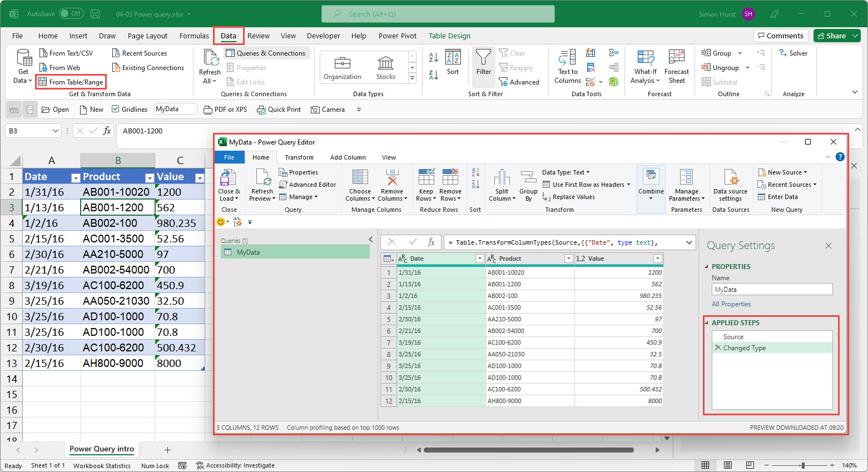
Task: Open the Formulas ribbon tab
Action: click(x=194, y=36)
